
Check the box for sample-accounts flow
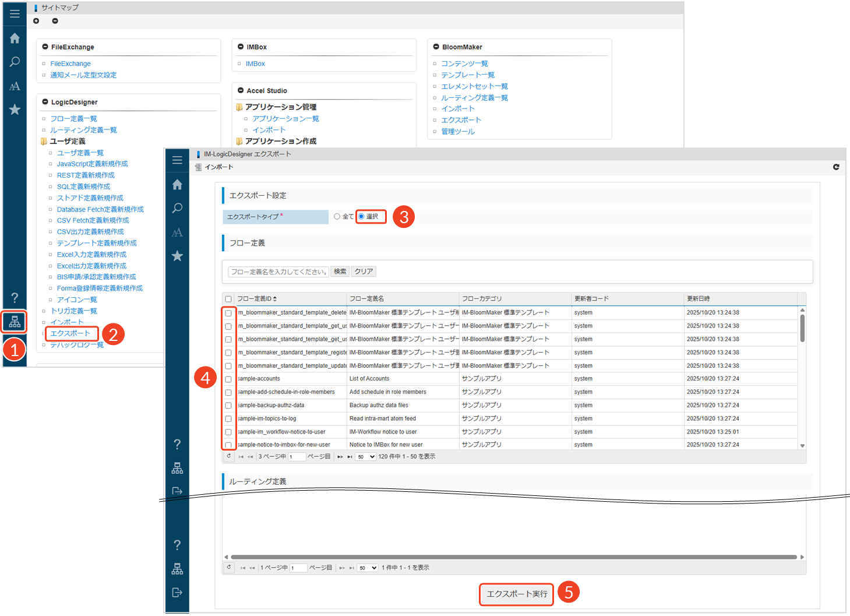(228, 379)
